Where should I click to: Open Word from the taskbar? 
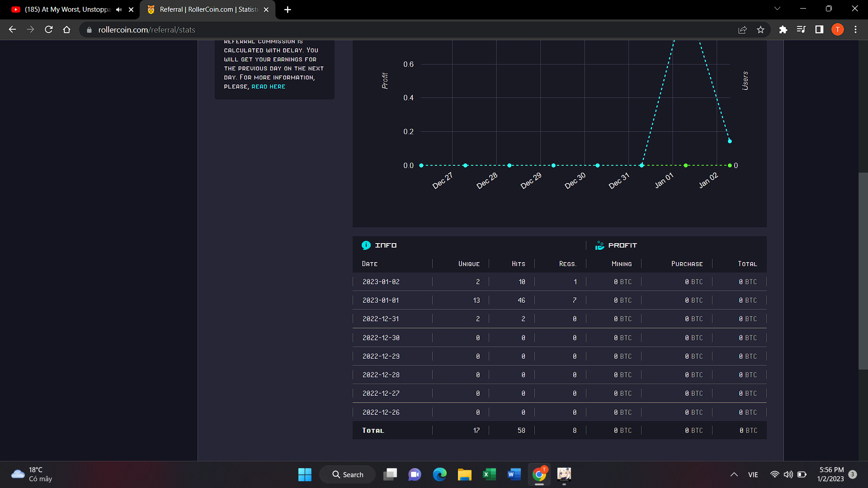(514, 474)
